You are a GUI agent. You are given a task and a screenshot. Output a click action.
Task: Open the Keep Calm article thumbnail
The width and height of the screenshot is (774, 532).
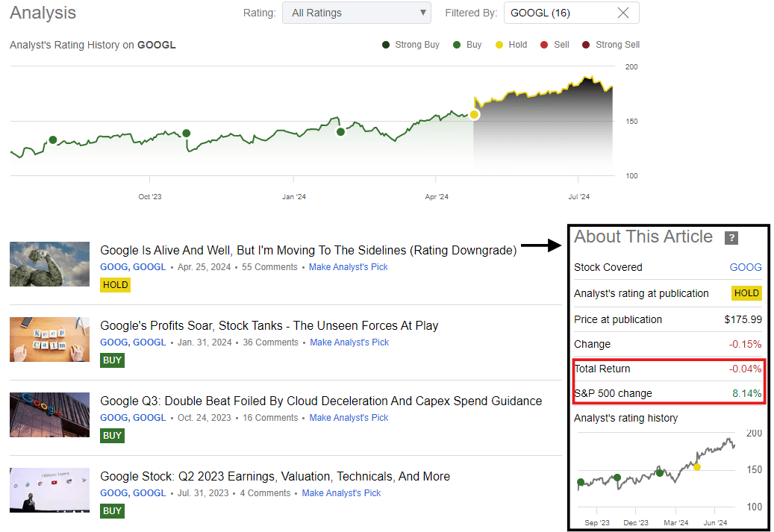pyautogui.click(x=49, y=339)
